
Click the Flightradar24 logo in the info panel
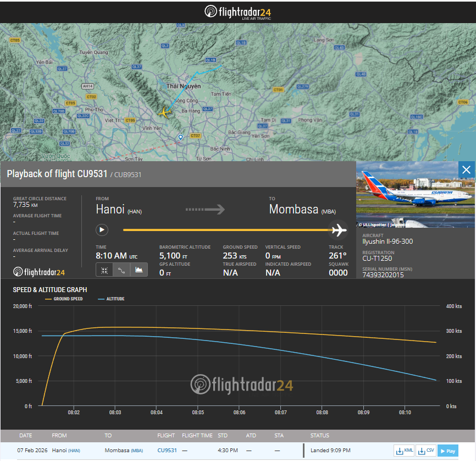pos(39,272)
